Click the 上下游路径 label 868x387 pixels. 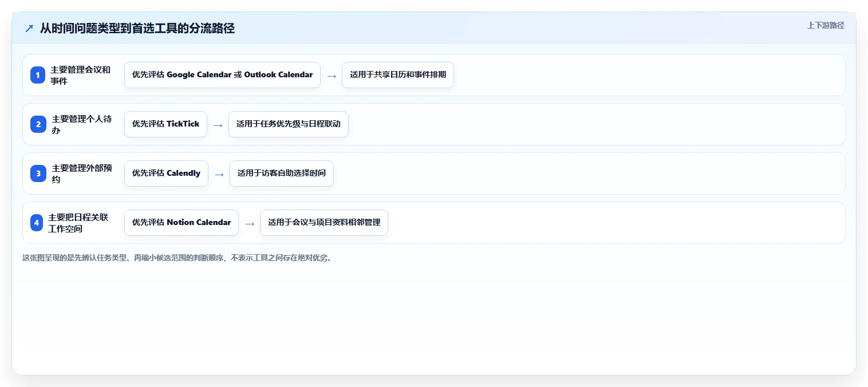coord(826,25)
